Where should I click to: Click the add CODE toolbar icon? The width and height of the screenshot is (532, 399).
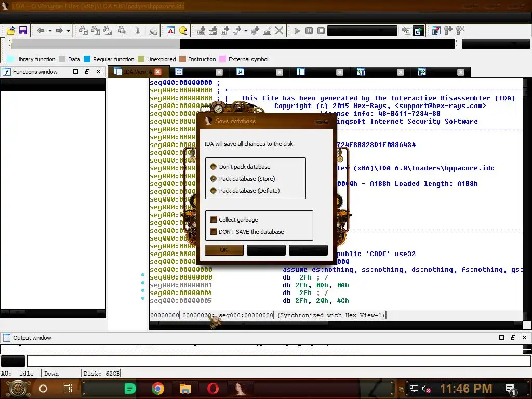(201, 31)
